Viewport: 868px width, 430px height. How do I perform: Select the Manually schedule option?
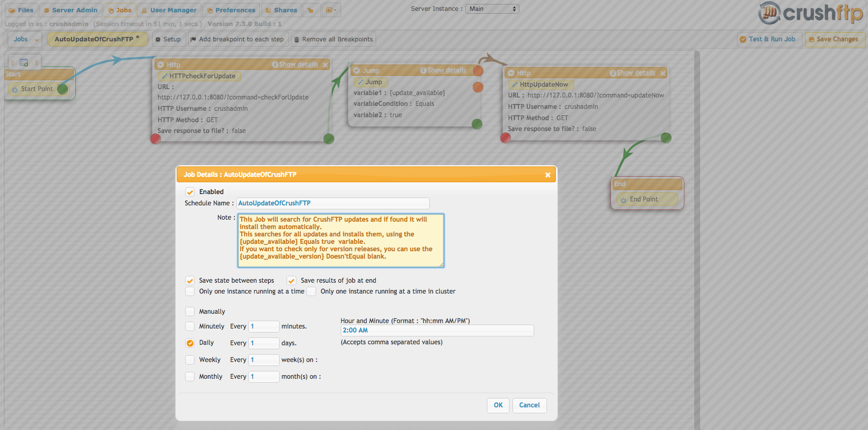click(x=190, y=312)
